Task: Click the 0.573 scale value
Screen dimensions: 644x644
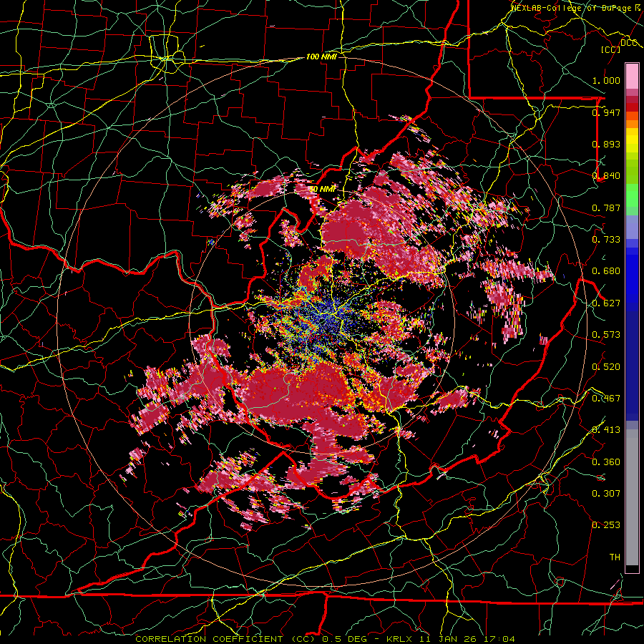Action: (606, 335)
